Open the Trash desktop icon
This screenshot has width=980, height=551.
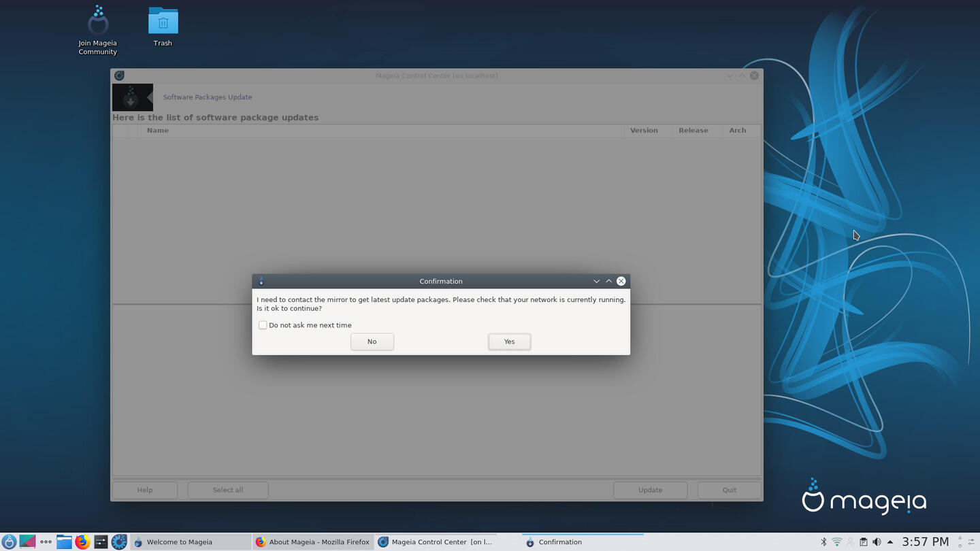[163, 27]
